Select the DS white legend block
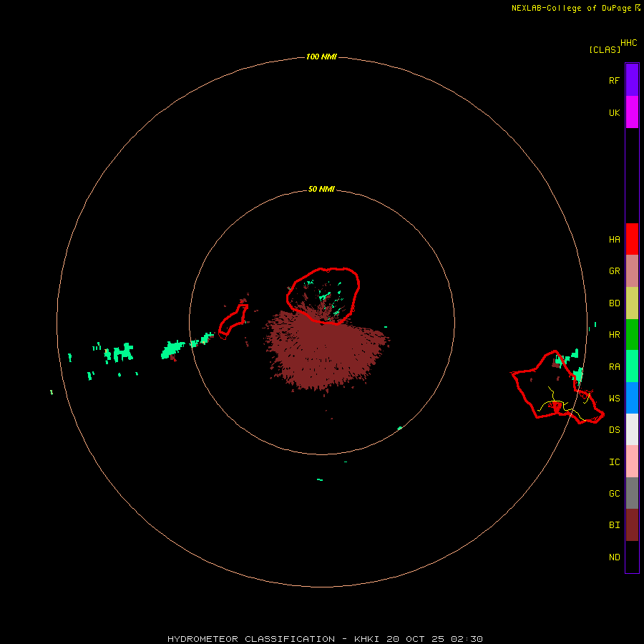Image resolution: width=644 pixels, height=644 pixels. click(632, 429)
